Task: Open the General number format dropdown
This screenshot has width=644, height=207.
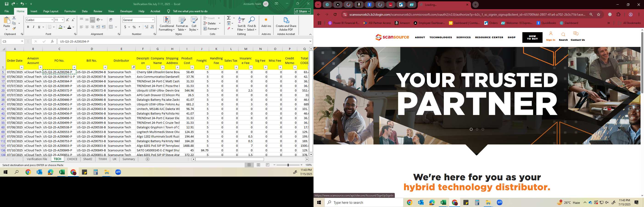Action: coord(153,20)
